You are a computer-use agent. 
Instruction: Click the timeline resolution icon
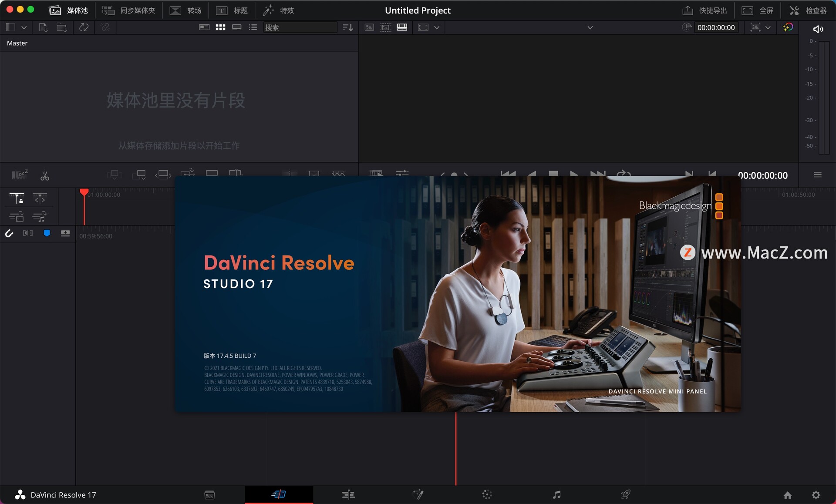click(x=755, y=27)
